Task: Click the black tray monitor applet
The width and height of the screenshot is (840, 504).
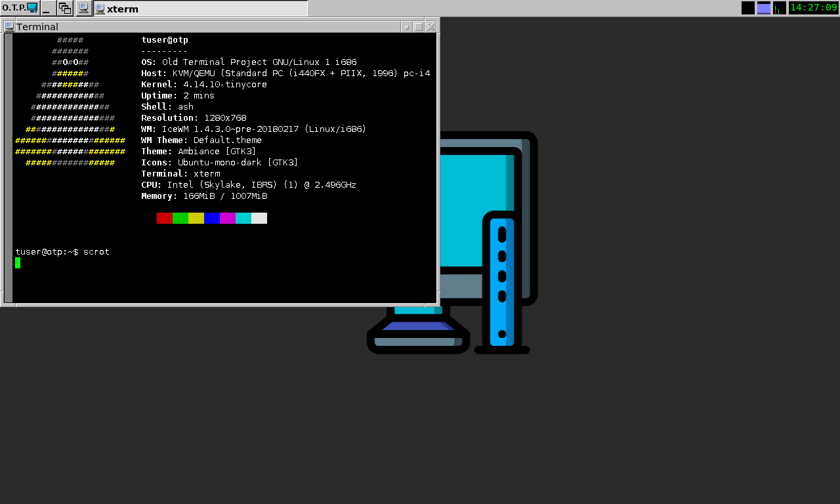Action: pyautogui.click(x=747, y=8)
